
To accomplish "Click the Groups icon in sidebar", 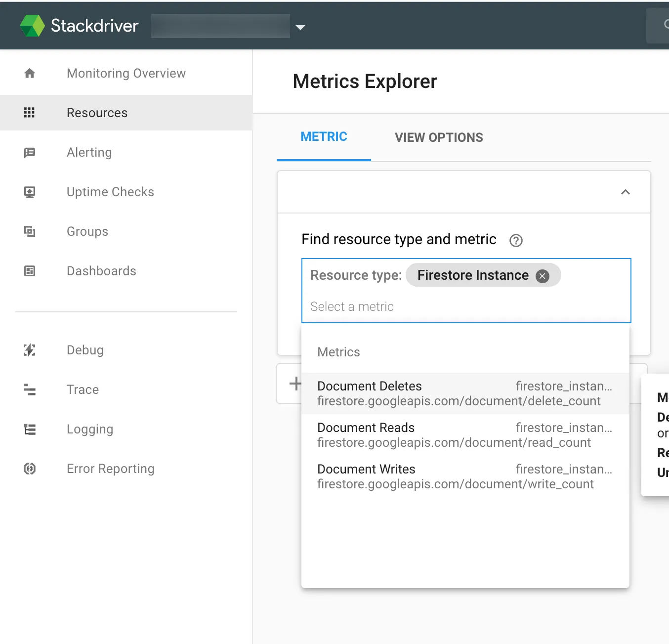I will [x=30, y=231].
